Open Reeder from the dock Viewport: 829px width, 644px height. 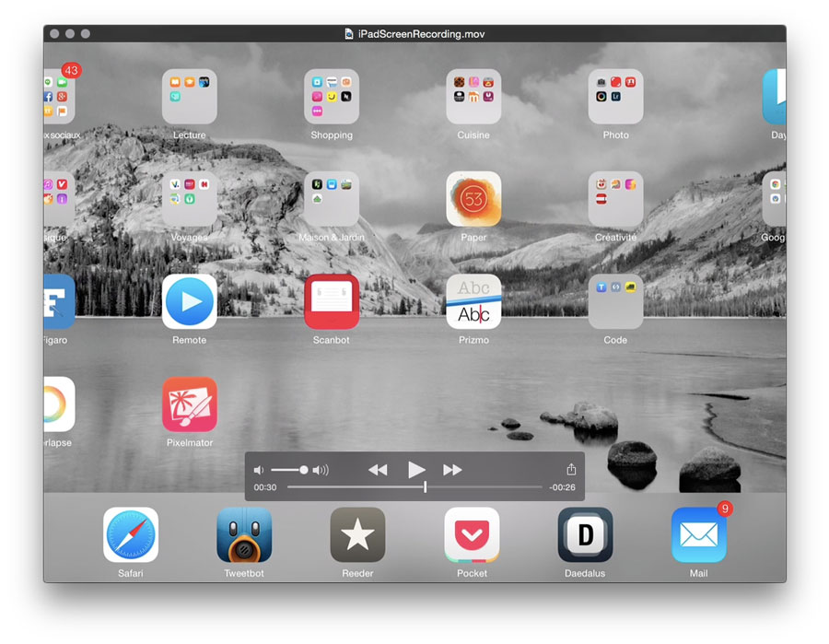point(358,534)
